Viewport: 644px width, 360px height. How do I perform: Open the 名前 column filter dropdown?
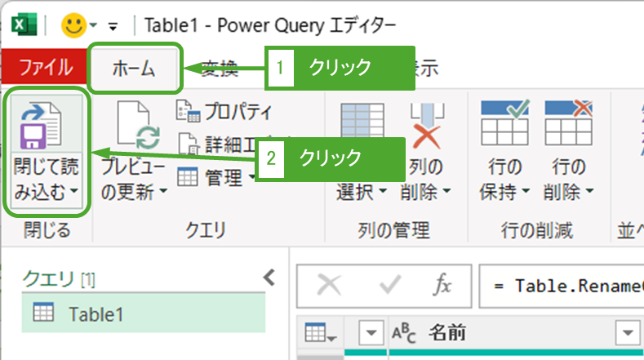[x=628, y=333]
